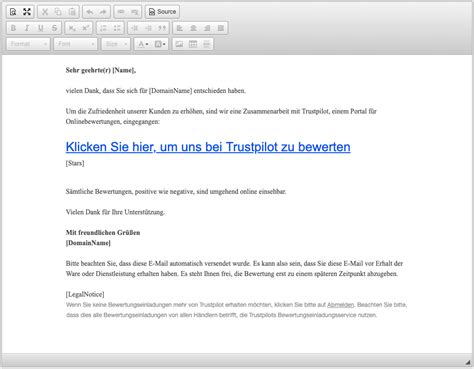Open the Format dropdown

click(x=28, y=44)
